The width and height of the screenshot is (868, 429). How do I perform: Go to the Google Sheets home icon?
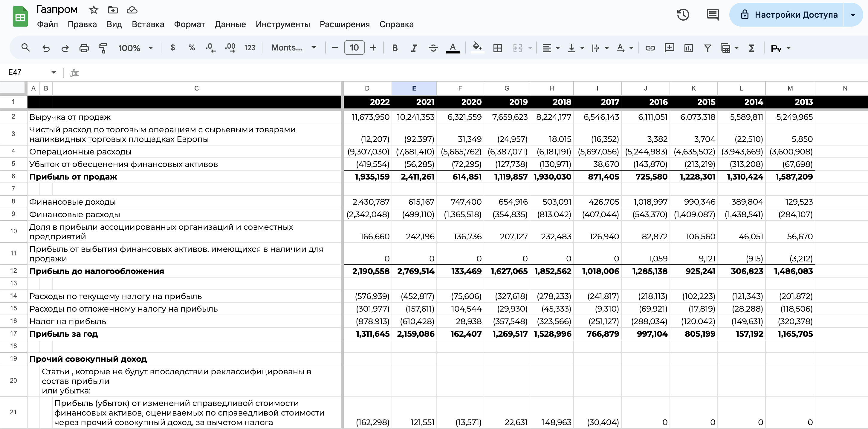pos(20,16)
